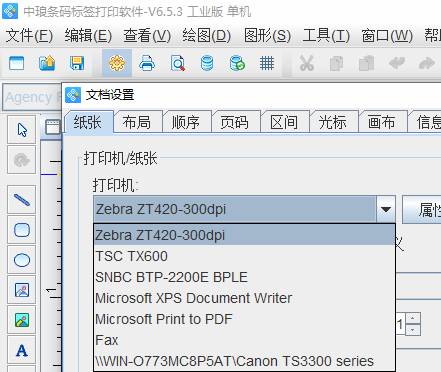This screenshot has height=372, width=441.
Task: Switch to the 画布 tab
Action: 381,122
